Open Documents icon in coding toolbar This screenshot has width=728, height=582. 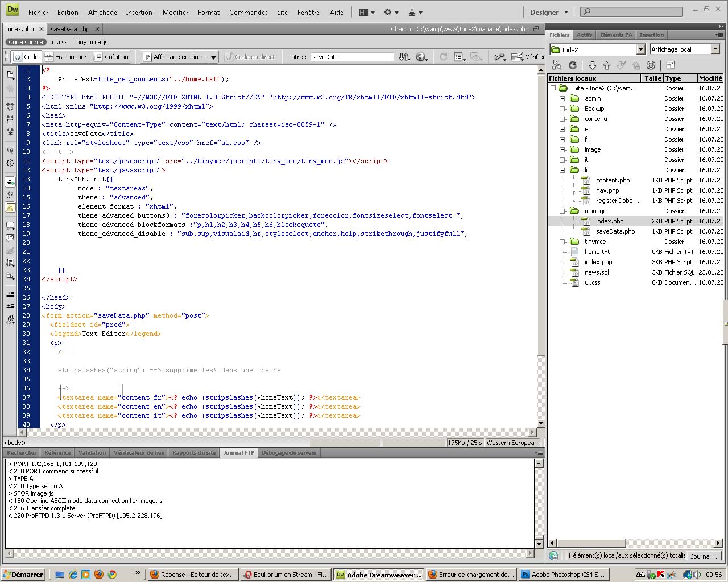[x=10, y=74]
